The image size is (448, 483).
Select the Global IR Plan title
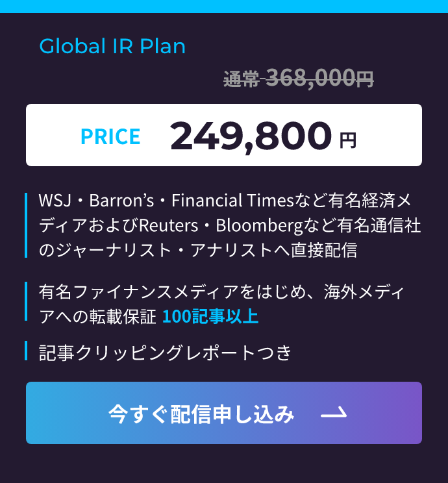coord(112,47)
